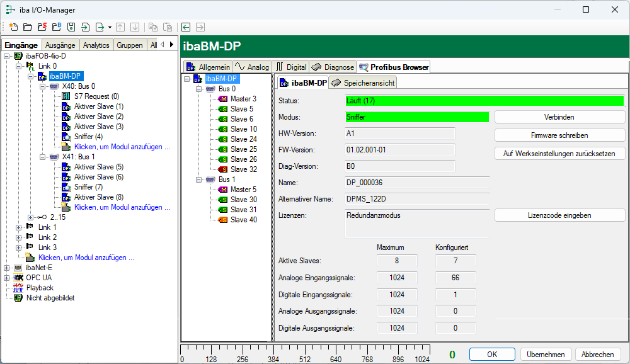Switch to the Diagnose tab
Screen dimensions: 630x364
click(333, 67)
